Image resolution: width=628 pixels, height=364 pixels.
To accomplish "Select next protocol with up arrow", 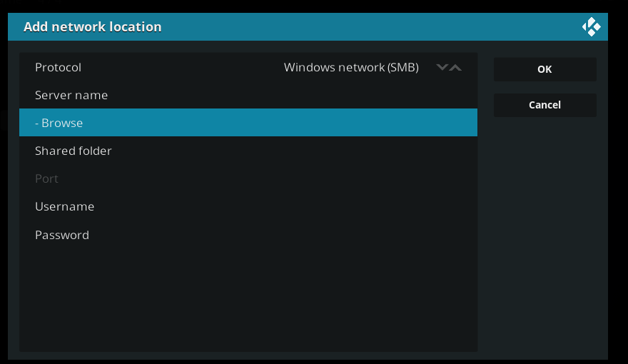I will click(x=455, y=67).
